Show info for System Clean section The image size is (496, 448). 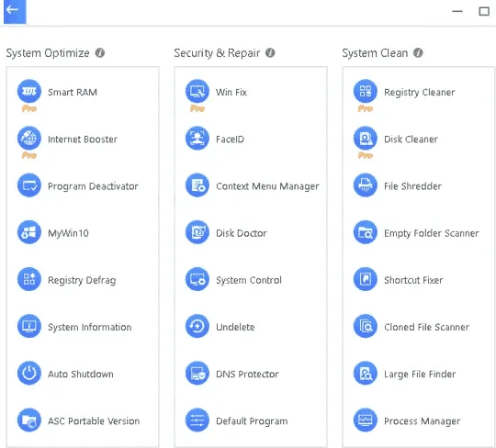click(418, 53)
